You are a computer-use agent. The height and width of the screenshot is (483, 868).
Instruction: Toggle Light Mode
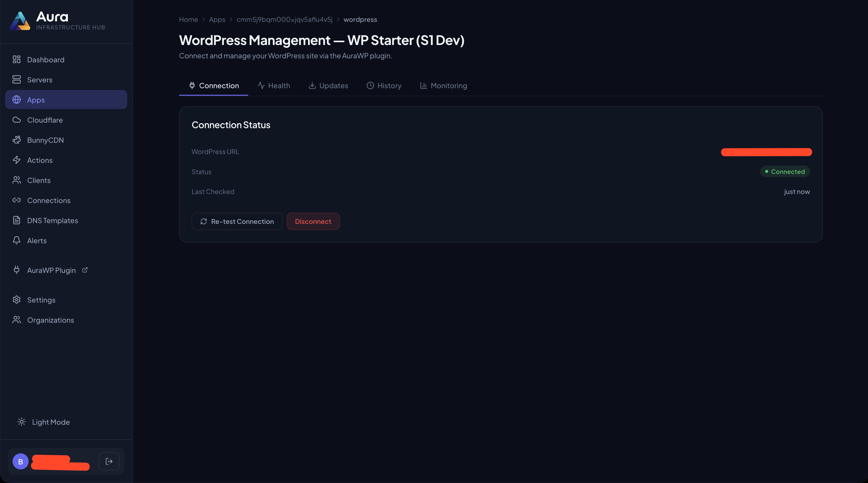(x=43, y=422)
